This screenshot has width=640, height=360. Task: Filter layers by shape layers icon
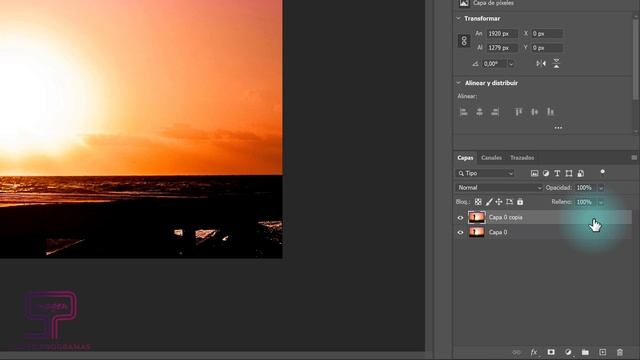coord(569,173)
